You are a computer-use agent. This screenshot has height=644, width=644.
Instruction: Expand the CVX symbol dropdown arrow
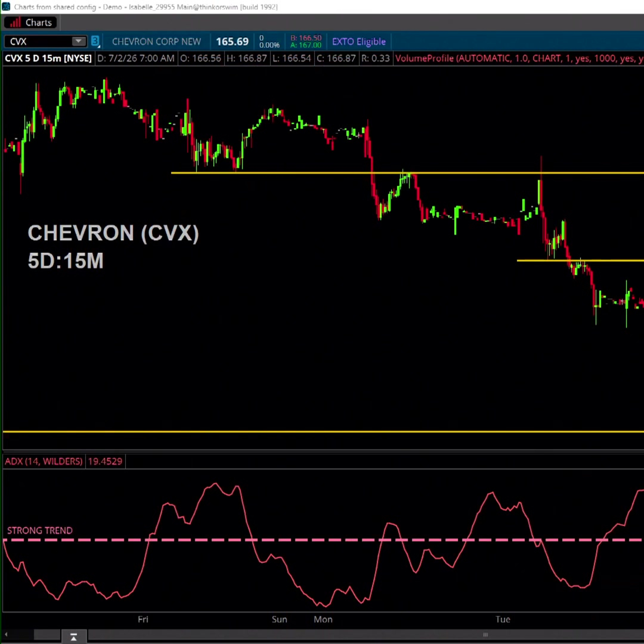(78, 41)
